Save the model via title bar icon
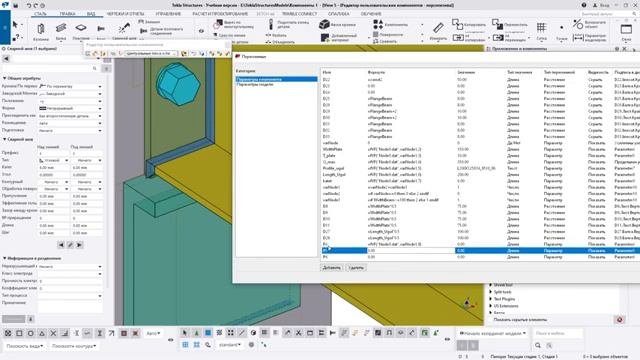This screenshot has width=640, height=360. pyautogui.click(x=16, y=5)
